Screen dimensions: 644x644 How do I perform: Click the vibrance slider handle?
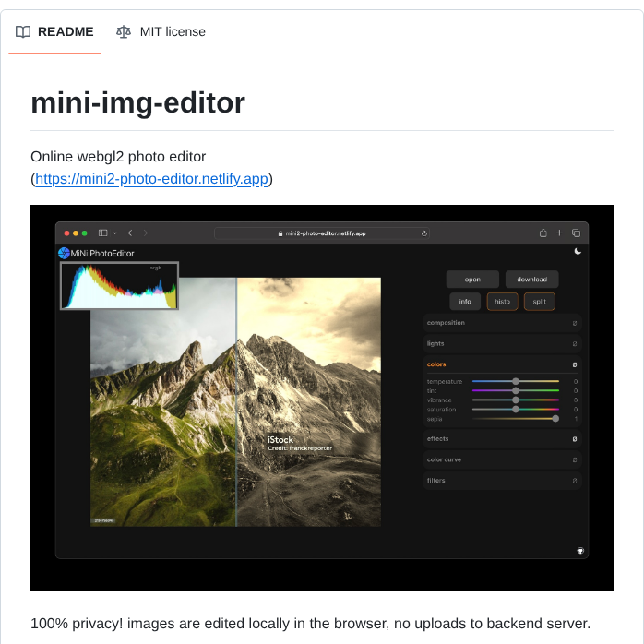(516, 400)
